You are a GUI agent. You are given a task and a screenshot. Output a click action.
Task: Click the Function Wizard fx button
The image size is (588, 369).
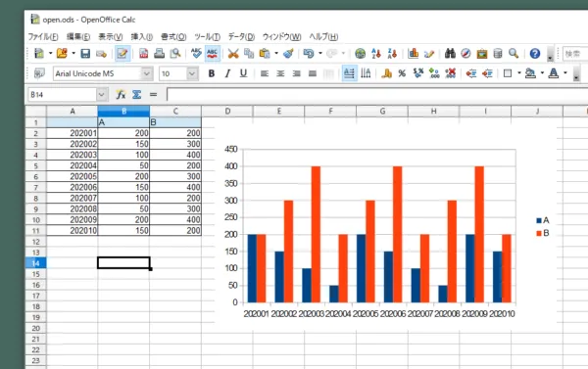click(121, 95)
